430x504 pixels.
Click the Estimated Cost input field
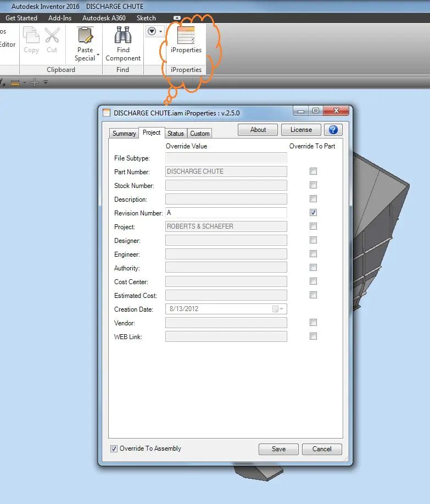click(226, 295)
